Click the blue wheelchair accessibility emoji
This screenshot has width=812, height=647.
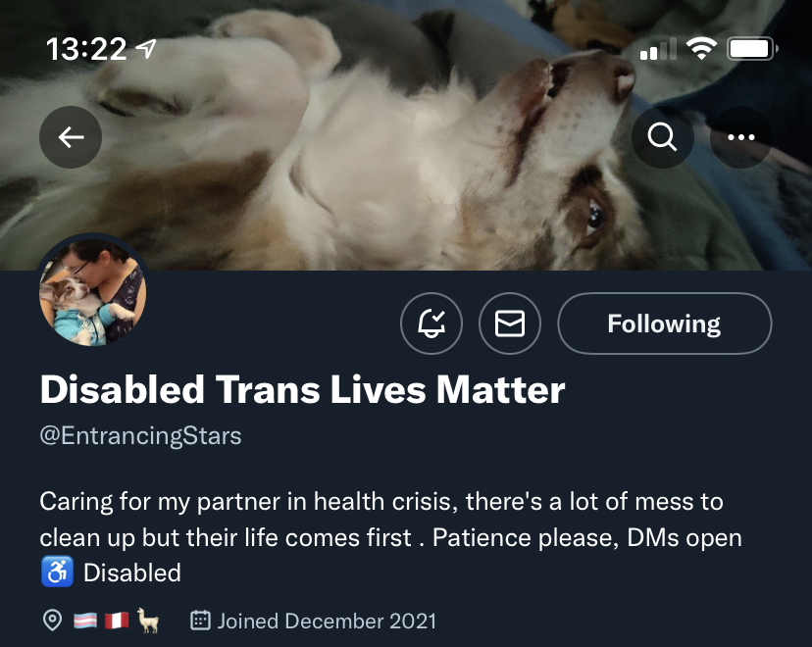[57, 572]
